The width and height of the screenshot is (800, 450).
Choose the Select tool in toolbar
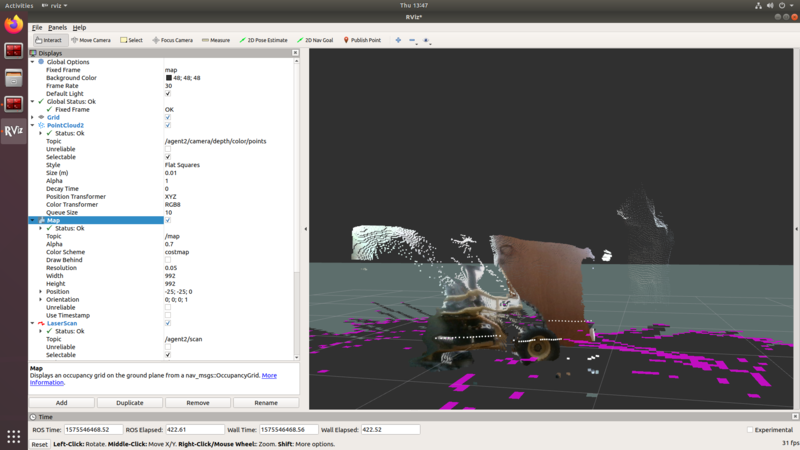(x=132, y=40)
